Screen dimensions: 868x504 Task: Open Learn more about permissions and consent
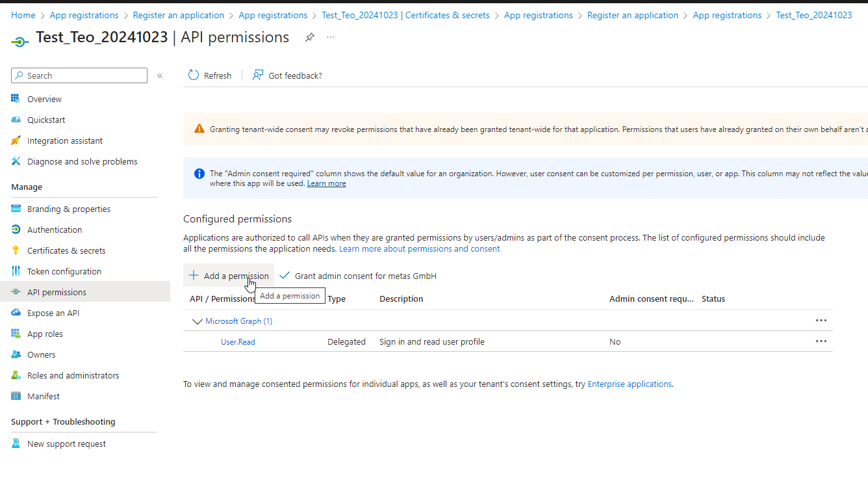coord(420,248)
